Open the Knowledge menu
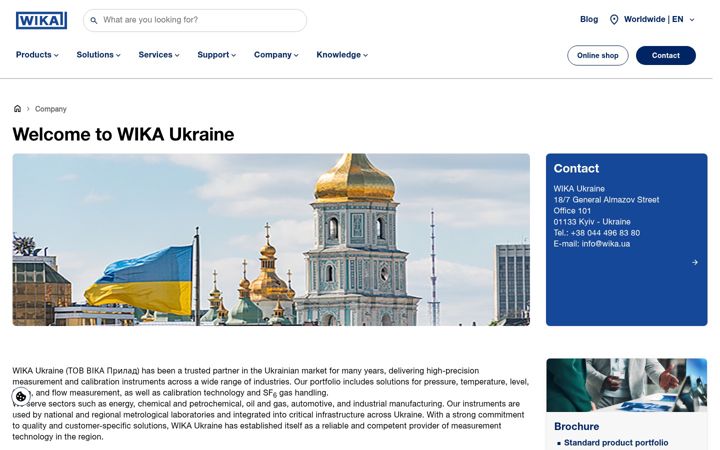The image size is (720, 450). 342,55
